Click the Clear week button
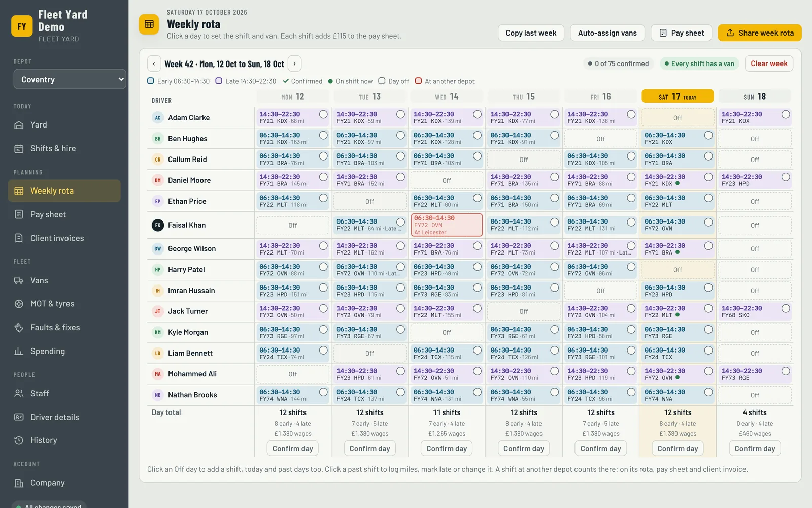Viewport: 812px width, 508px height. tap(769, 63)
